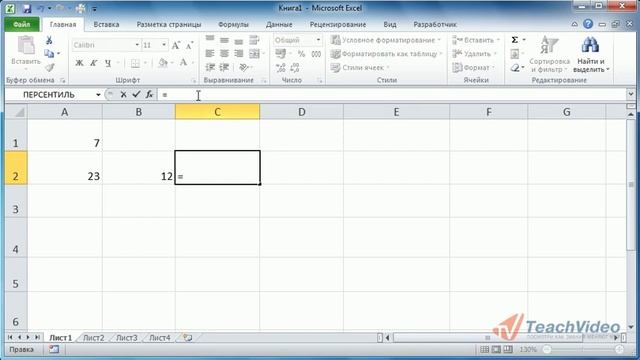Click the zoom slider in status bar

tap(582, 349)
